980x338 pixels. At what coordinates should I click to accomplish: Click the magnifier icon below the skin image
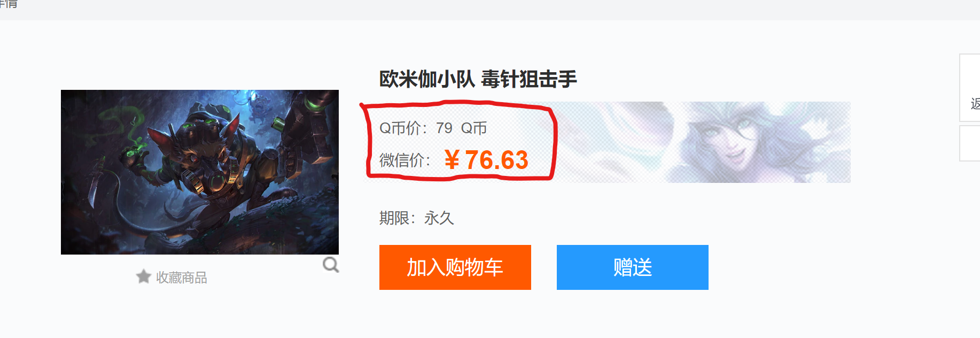pos(331,265)
